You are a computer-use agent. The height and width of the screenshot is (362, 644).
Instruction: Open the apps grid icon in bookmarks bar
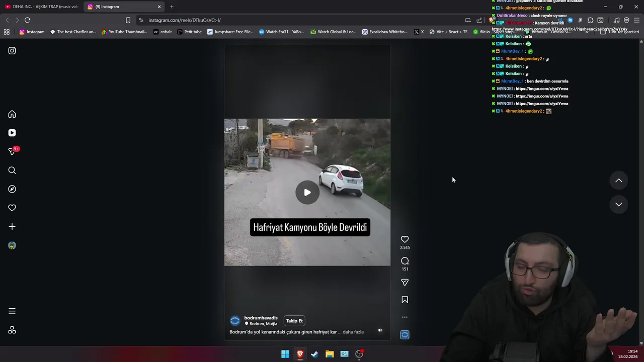7,32
